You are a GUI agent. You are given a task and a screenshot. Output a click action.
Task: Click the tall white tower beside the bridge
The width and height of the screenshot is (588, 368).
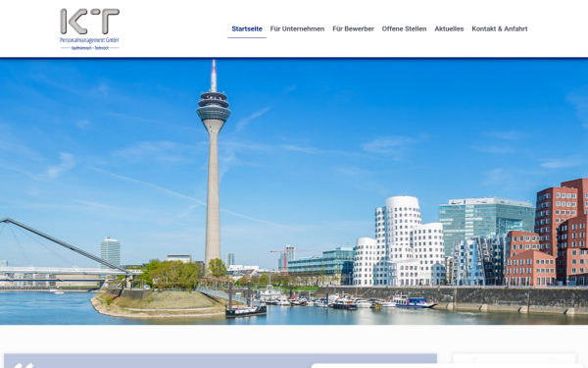coord(110,252)
